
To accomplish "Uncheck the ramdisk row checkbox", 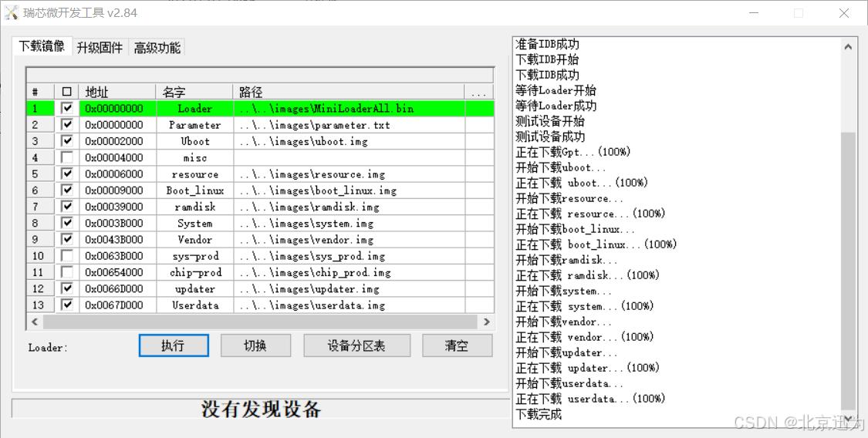I will pyautogui.click(x=67, y=207).
